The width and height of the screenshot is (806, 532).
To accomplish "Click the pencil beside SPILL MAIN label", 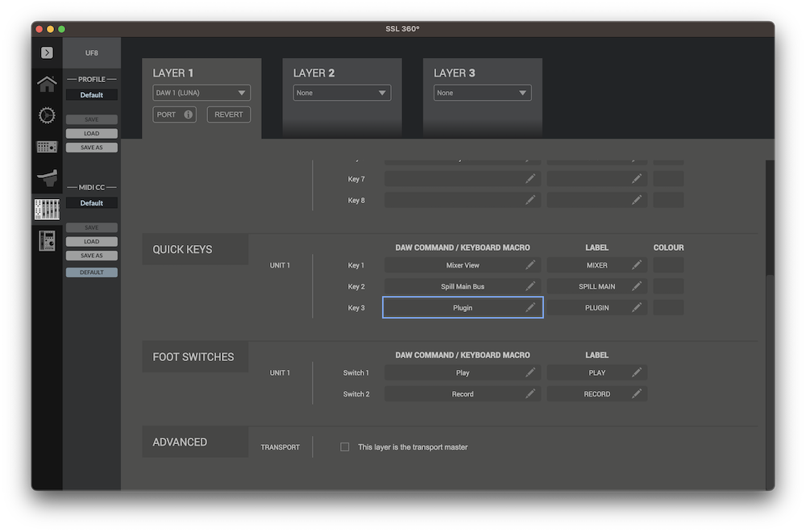I will click(x=637, y=286).
